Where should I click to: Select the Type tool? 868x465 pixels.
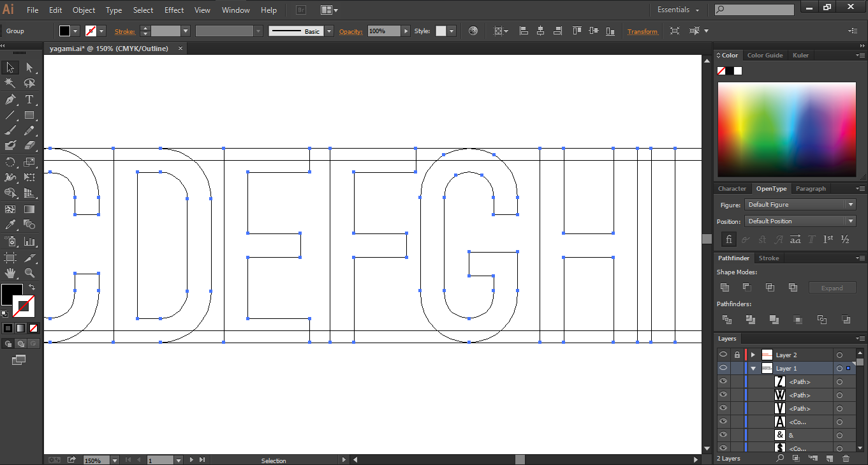[29, 99]
